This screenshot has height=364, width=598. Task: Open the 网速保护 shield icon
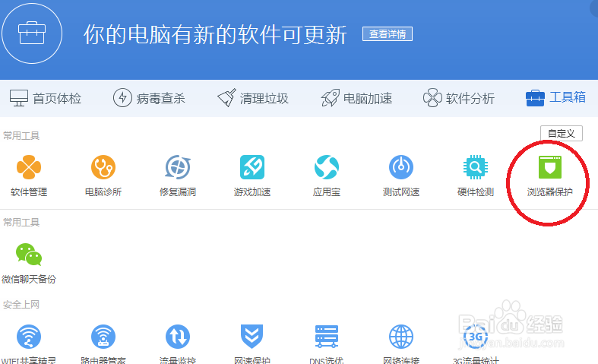(252, 336)
